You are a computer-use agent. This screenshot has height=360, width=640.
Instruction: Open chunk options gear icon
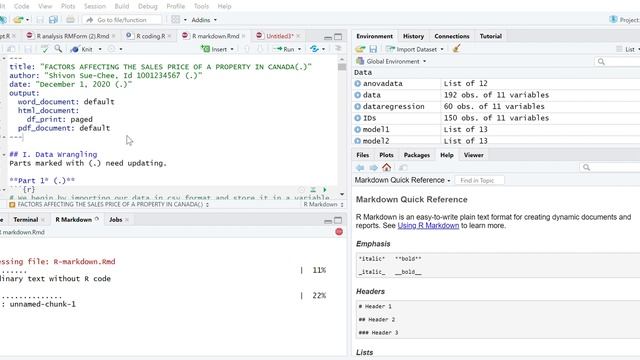[x=302, y=190]
